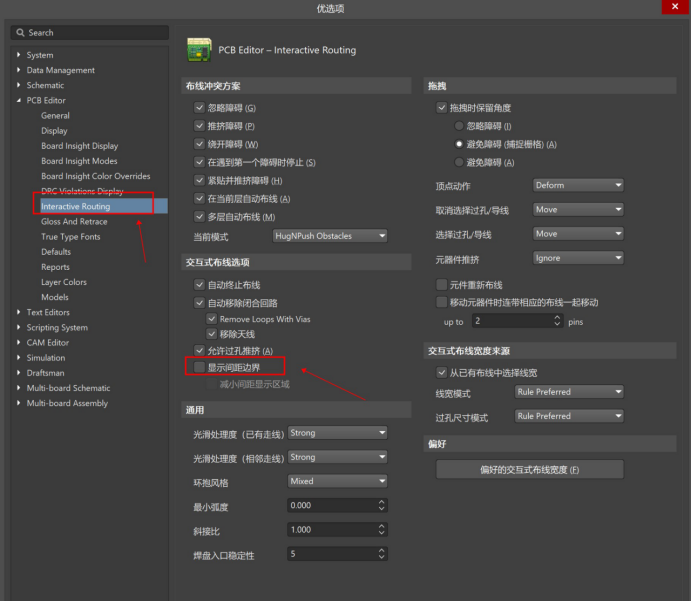692x602 pixels.
Task: Click the search magnifier icon
Action: [x=20, y=33]
